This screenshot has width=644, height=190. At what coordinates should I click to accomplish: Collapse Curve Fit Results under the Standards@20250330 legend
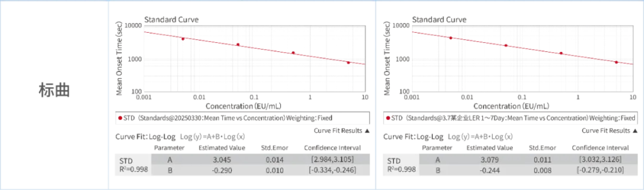point(367,131)
